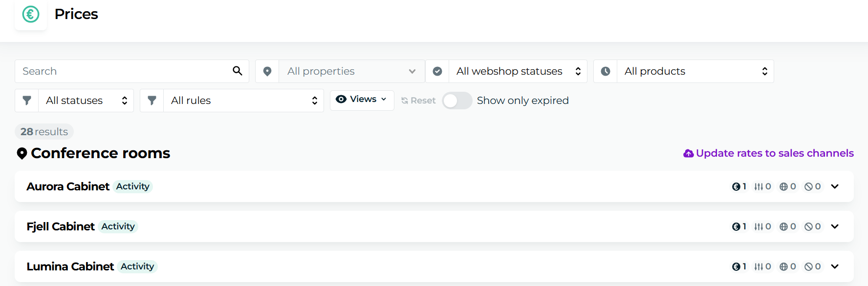Click the clock products icon
The image size is (868, 286).
pos(606,71)
